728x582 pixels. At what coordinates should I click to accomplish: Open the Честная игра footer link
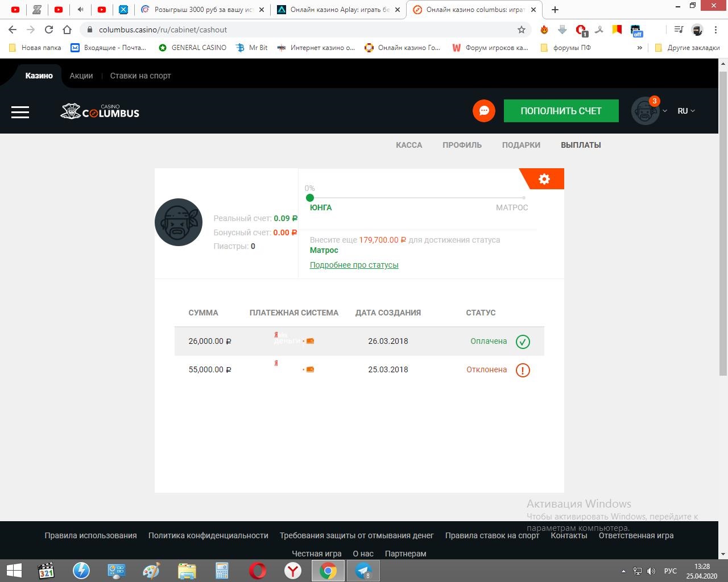317,554
